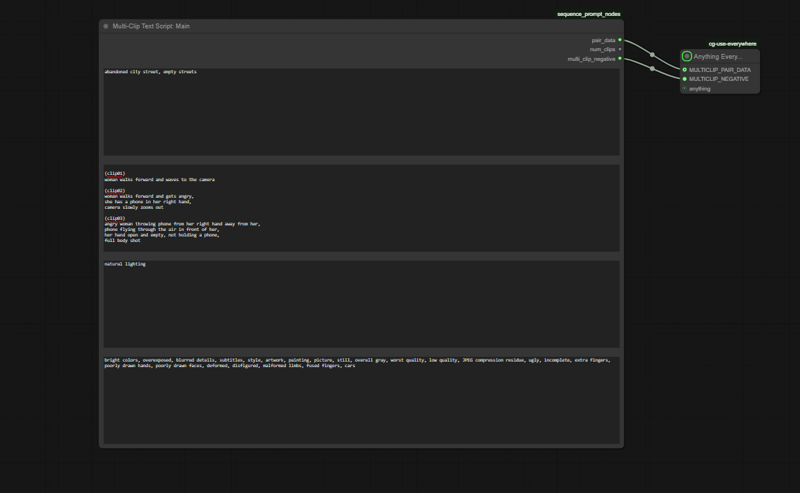Click the MULTICLIP_NEGATIVE input socket
This screenshot has width=800, height=493.
click(x=685, y=79)
